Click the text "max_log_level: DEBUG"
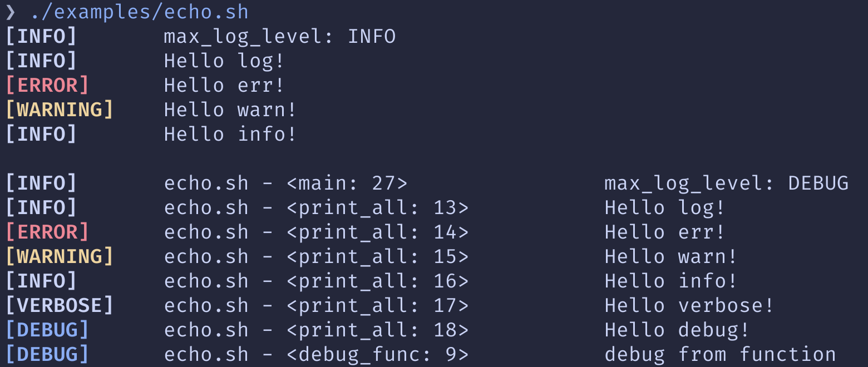868x367 pixels. [727, 183]
